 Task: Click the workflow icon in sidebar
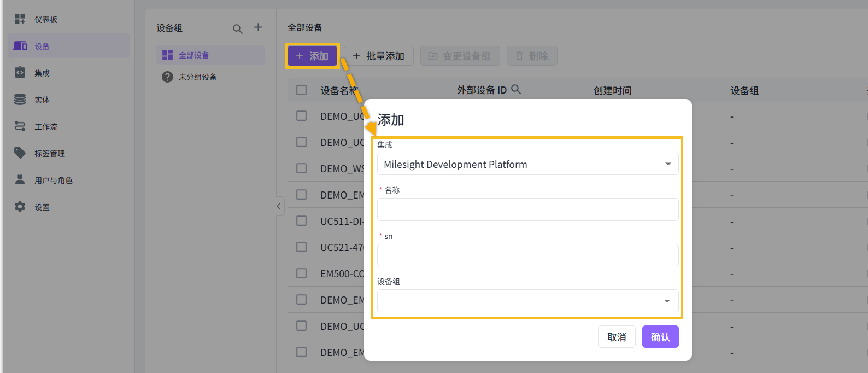[x=20, y=126]
